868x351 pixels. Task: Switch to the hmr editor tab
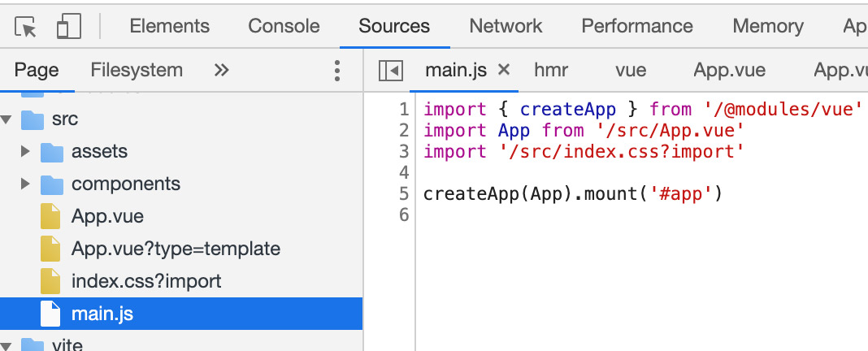coord(551,70)
